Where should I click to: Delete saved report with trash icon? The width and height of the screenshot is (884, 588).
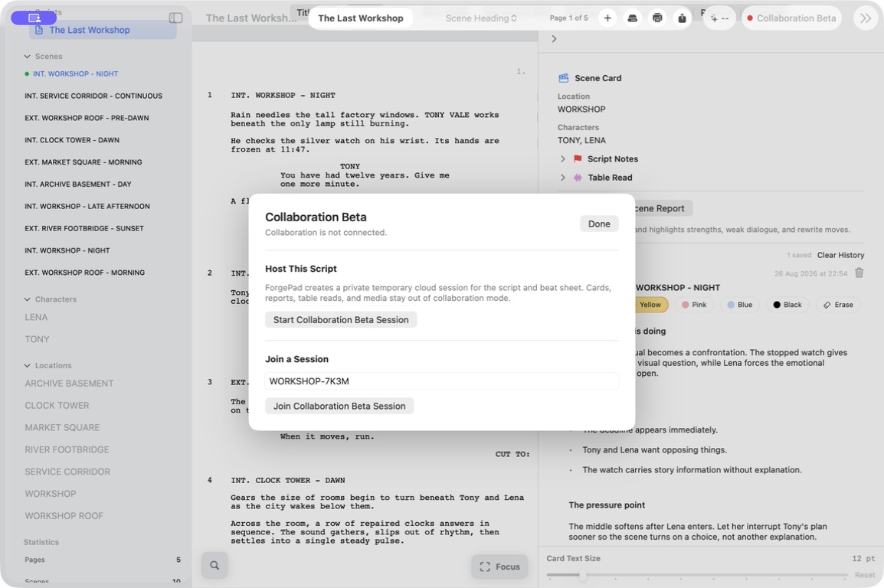[x=859, y=273]
